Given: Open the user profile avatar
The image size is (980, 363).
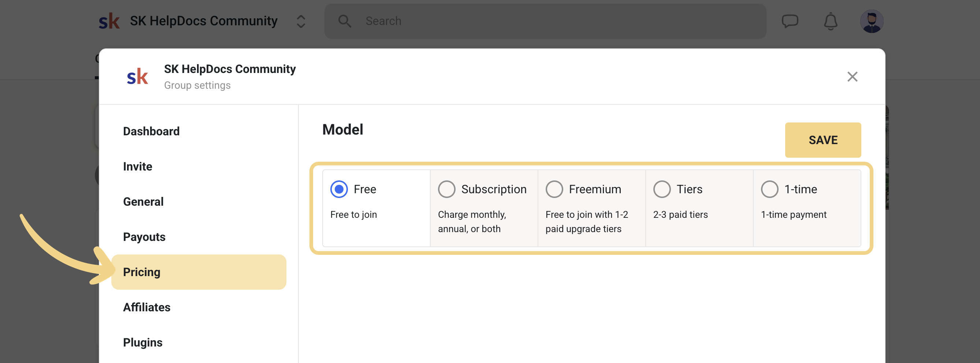Looking at the screenshot, I should (x=871, y=21).
